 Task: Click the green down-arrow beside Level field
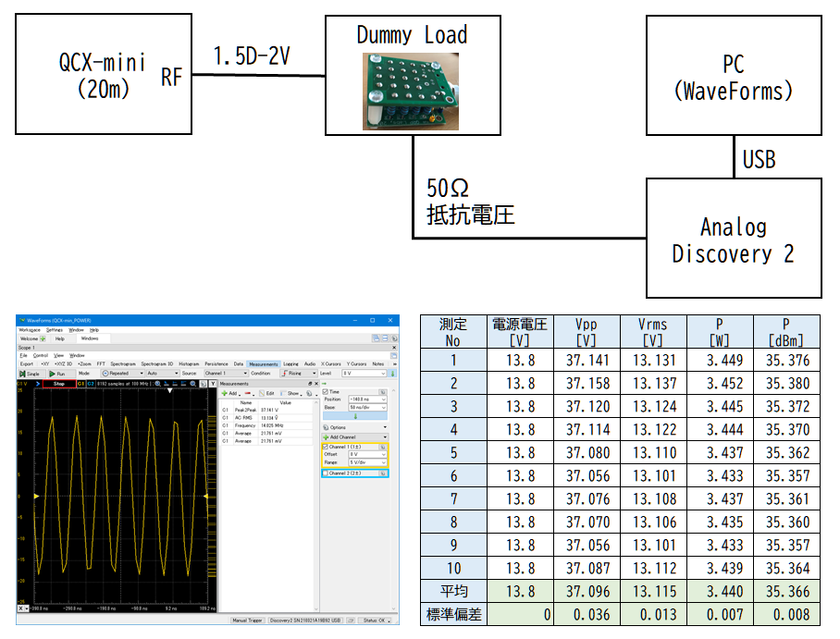tap(392, 374)
